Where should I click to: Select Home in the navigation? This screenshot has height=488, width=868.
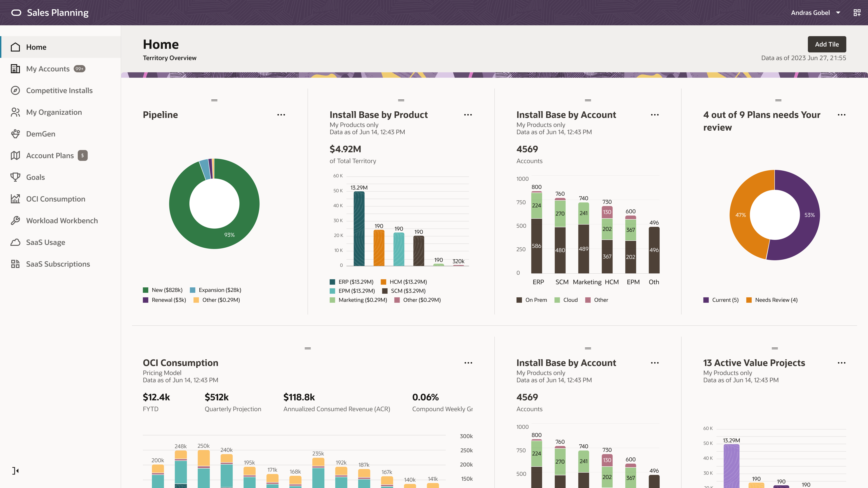(x=61, y=47)
